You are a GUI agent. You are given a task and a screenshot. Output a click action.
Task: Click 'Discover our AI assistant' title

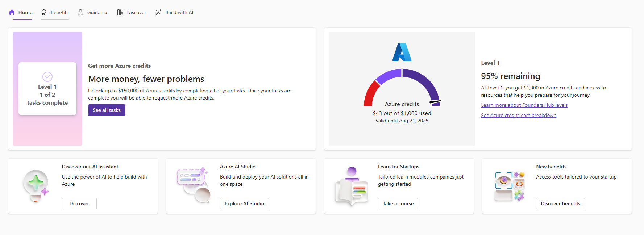[x=90, y=167]
